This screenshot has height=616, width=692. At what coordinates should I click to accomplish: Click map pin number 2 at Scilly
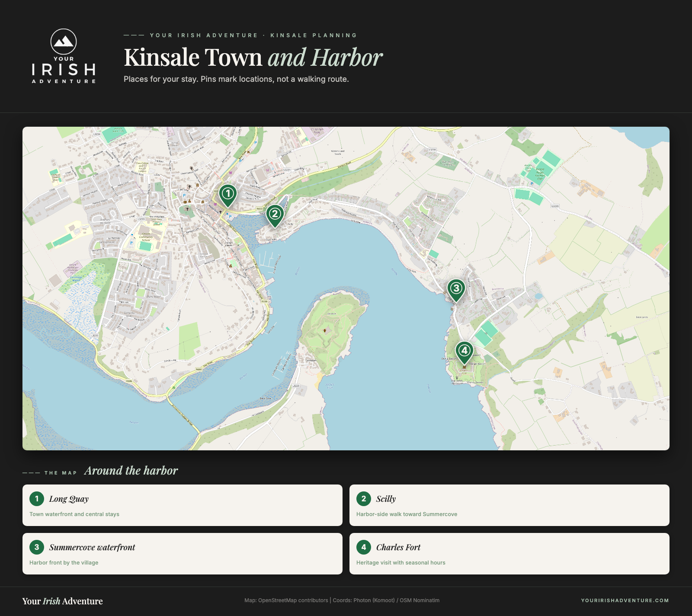point(275,216)
